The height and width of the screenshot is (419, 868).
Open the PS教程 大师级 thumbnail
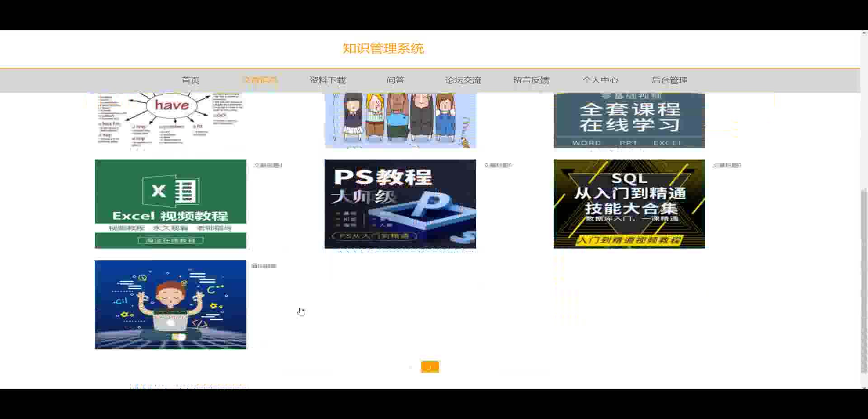[x=400, y=204]
